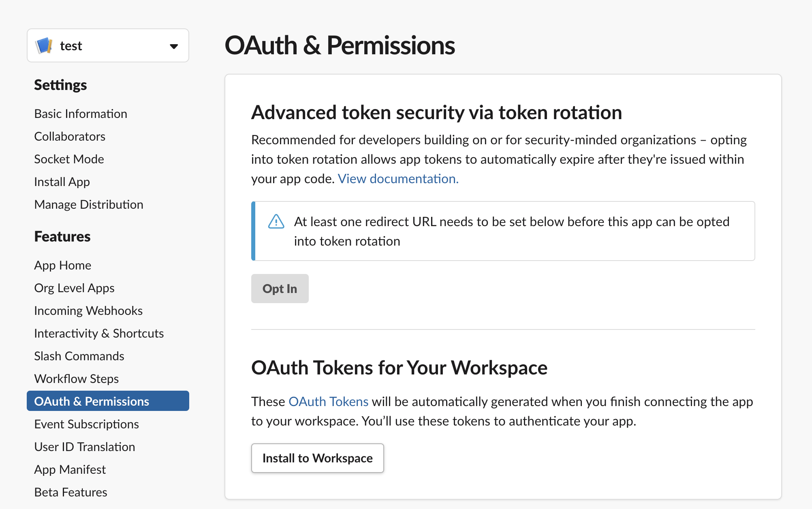The height and width of the screenshot is (509, 812).
Task: Expand the app selector using the caret arrow
Action: pos(174,46)
